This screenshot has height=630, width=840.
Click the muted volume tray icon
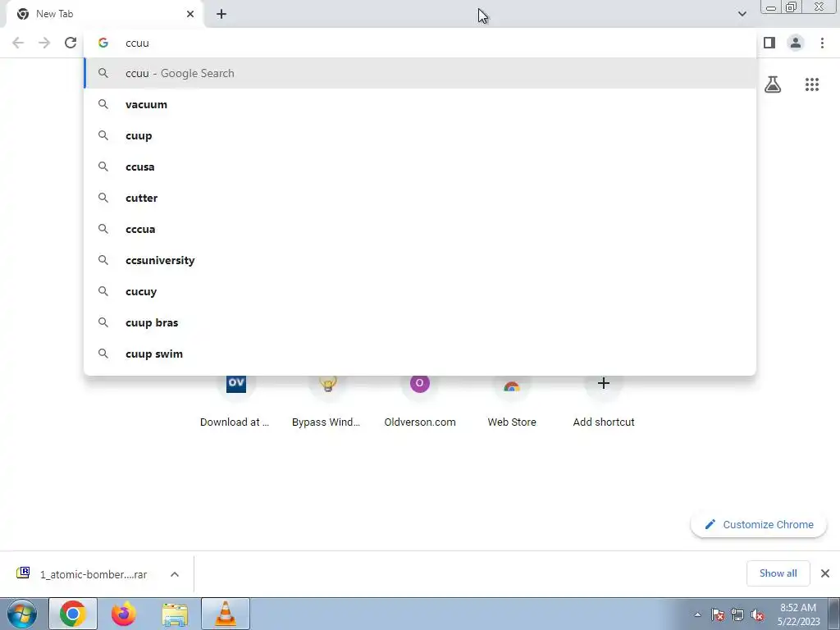(757, 615)
